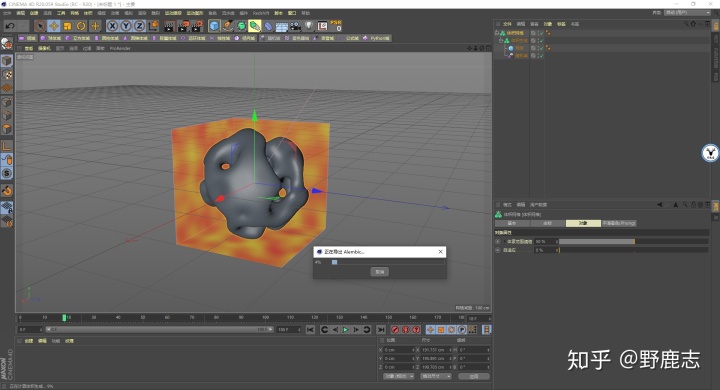The width and height of the screenshot is (720, 390).
Task: Activate the Scale tool
Action: 68,26
